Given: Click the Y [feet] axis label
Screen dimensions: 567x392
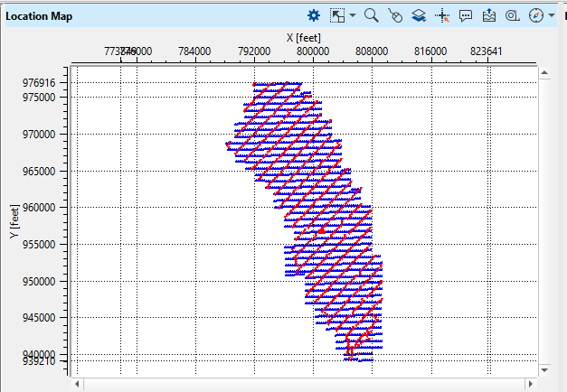Looking at the screenshot, I should 14,223.
